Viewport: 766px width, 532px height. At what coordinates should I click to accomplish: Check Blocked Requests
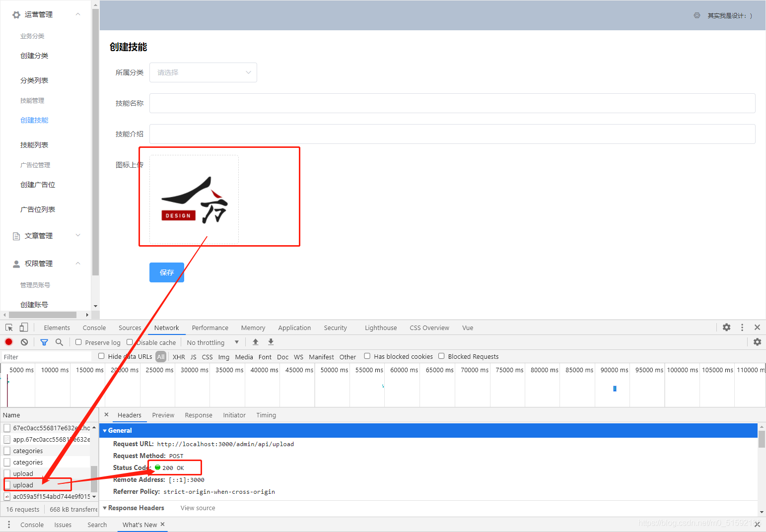pyautogui.click(x=441, y=356)
